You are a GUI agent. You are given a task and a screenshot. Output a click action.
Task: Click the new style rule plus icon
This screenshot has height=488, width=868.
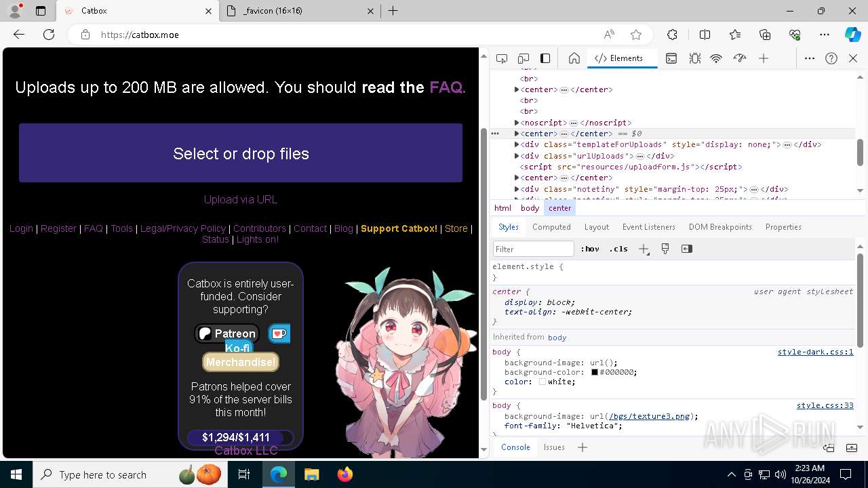[644, 249]
